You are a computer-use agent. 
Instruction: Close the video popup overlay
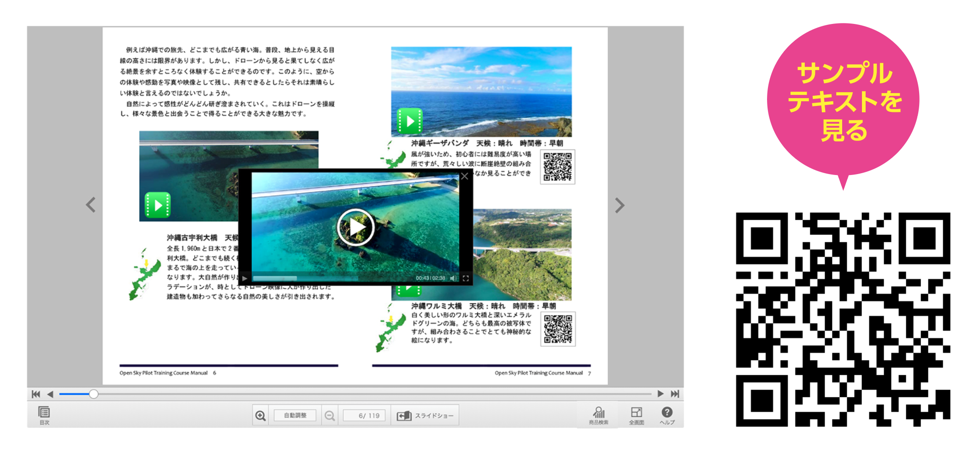point(465,176)
